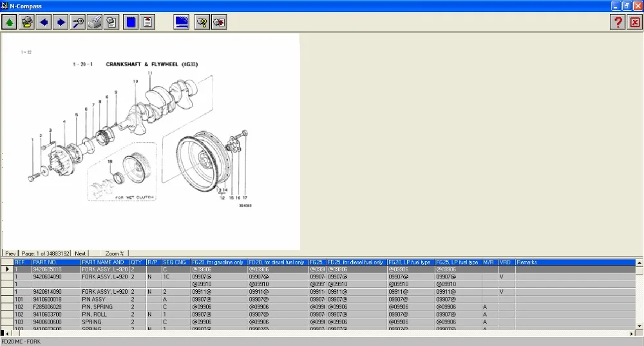644x346 pixels.
Task: Go to the Next diagram page
Action: (80, 254)
